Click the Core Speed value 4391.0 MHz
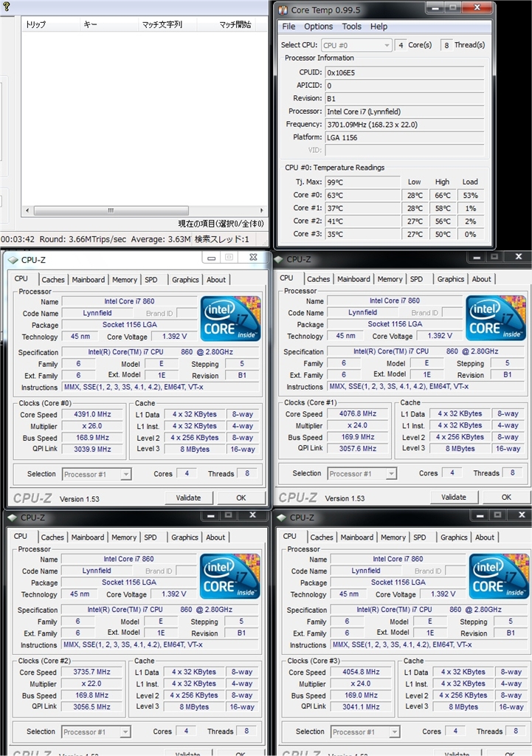The image size is (532, 756). pos(92,414)
